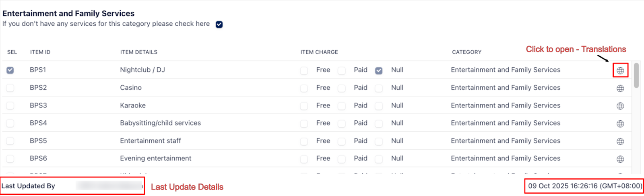The image size is (644, 196).
Task: Uncheck Null charge for Nightclub / DJ
Action: (379, 70)
